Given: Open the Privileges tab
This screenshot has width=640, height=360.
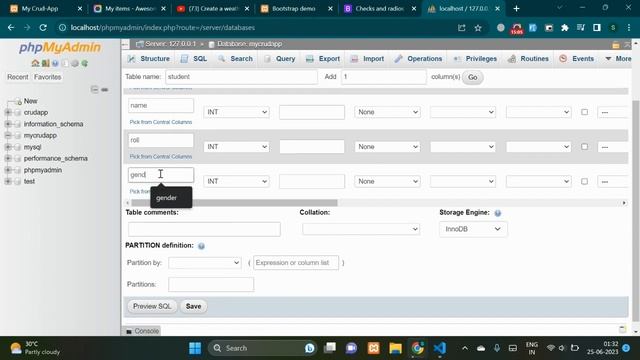Looking at the screenshot, I should 476,59.
